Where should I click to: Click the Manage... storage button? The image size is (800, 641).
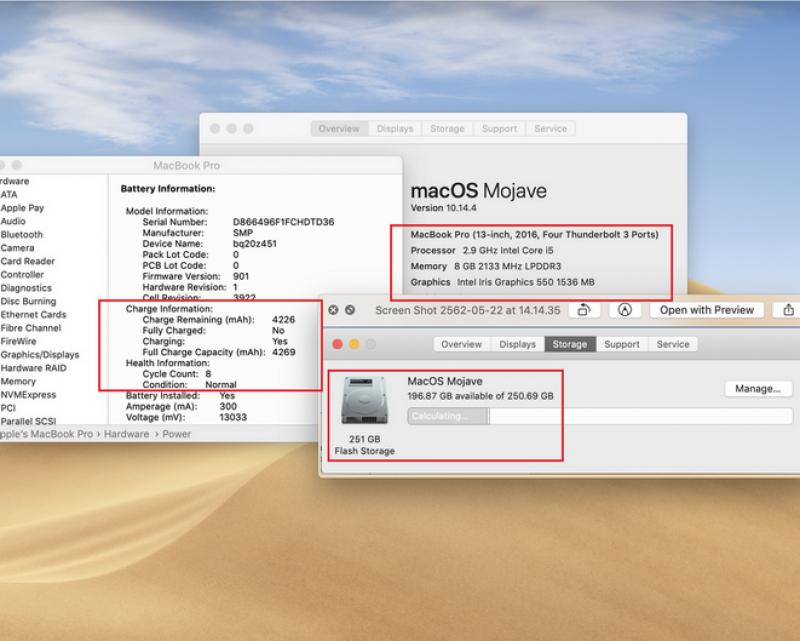(757, 389)
